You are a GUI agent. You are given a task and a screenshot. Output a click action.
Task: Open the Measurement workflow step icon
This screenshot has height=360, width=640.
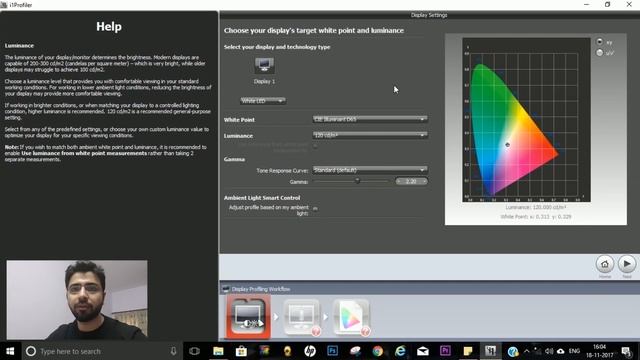pos(301,317)
